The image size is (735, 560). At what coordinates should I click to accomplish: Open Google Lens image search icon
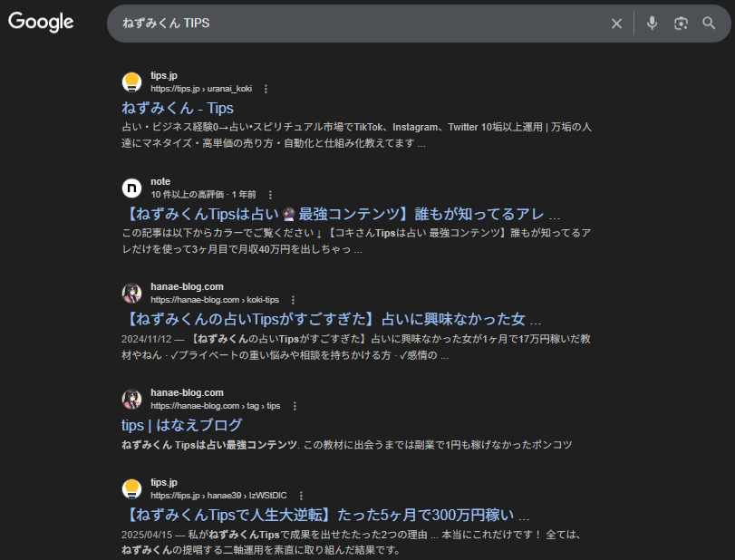[681, 24]
